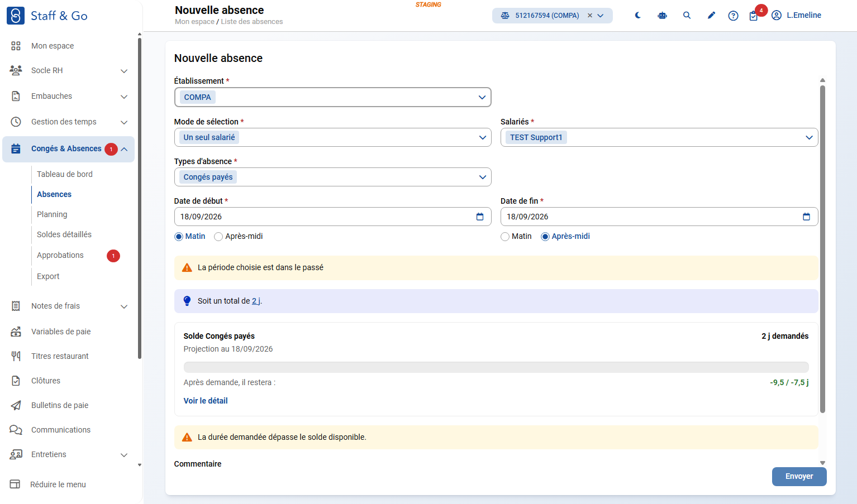Click the Clôtures document icon
The height and width of the screenshot is (504, 857).
tap(16, 381)
